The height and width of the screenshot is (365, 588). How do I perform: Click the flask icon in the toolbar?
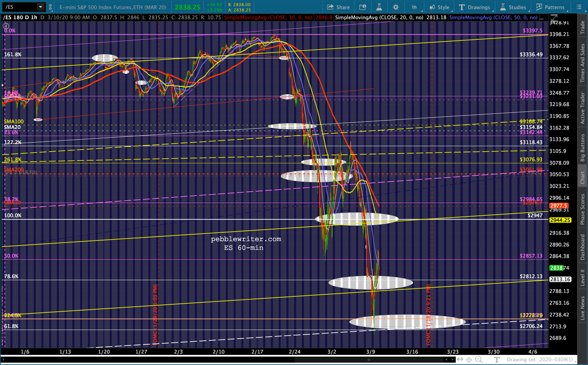click(379, 7)
